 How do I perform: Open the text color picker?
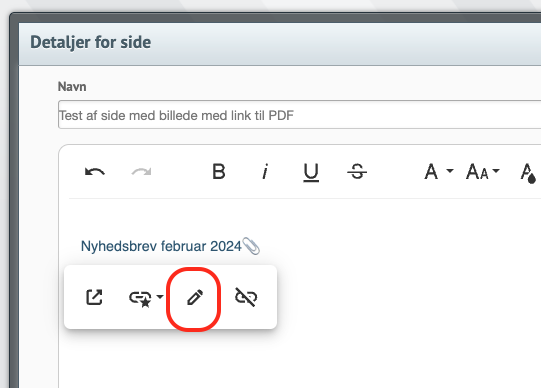[x=528, y=173]
